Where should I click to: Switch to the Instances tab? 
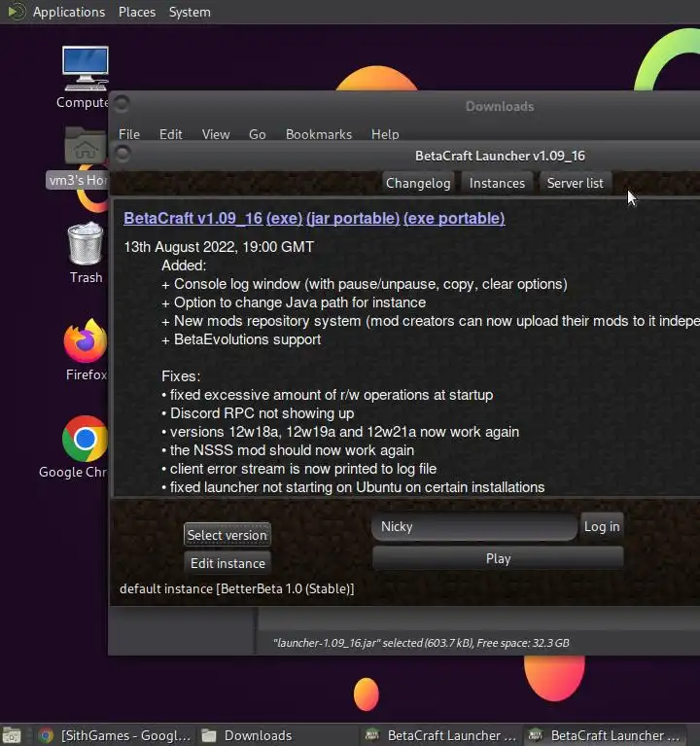(497, 183)
